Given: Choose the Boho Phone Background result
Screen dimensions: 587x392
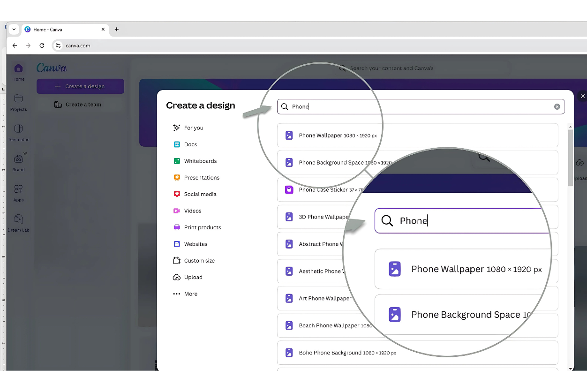Looking at the screenshot, I should [x=417, y=353].
